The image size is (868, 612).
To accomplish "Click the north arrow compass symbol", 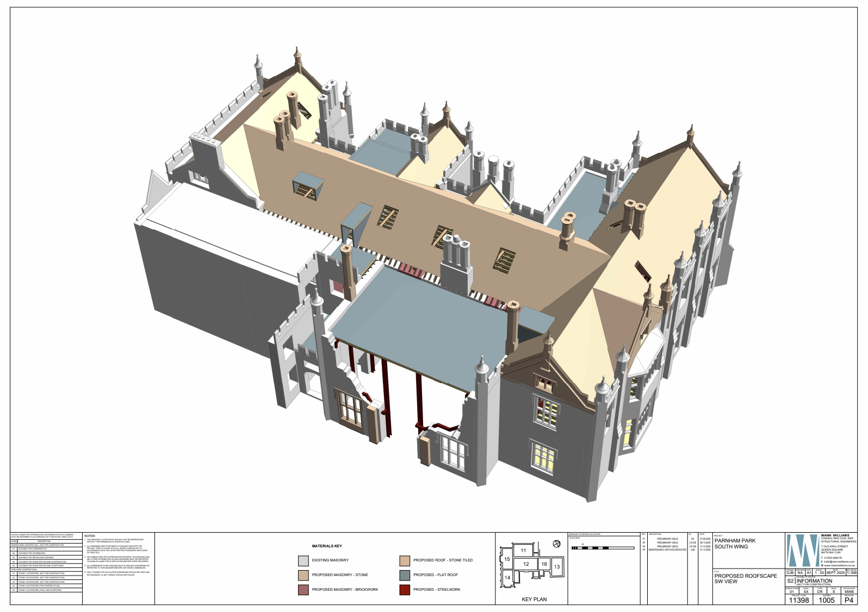I will click(x=556, y=544).
